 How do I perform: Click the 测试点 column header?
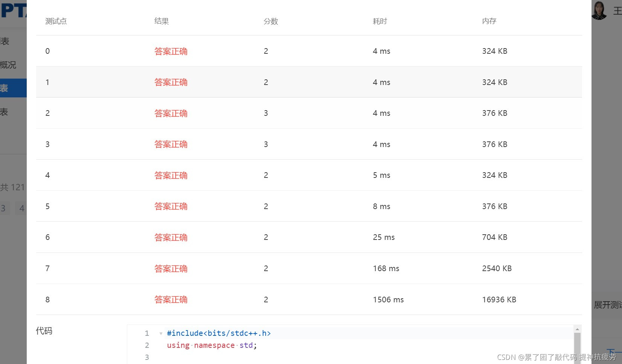click(x=56, y=21)
